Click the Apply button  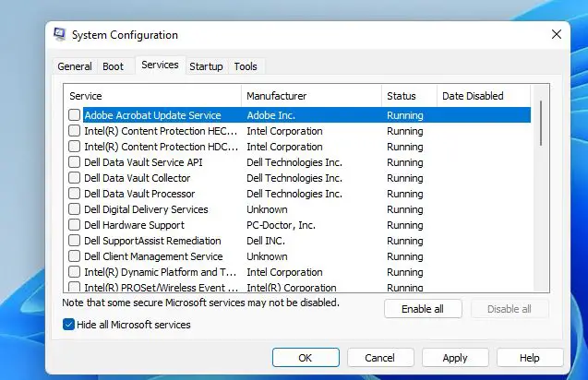pos(455,358)
